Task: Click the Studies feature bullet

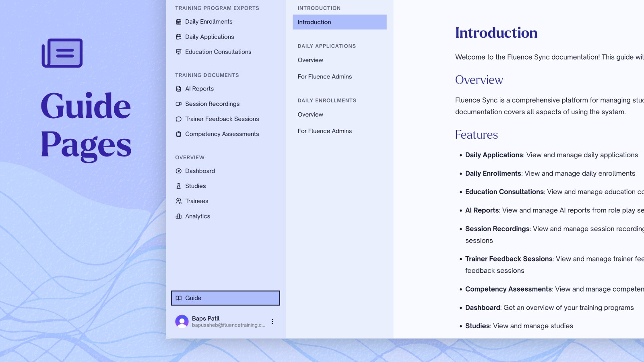Action: point(519,326)
